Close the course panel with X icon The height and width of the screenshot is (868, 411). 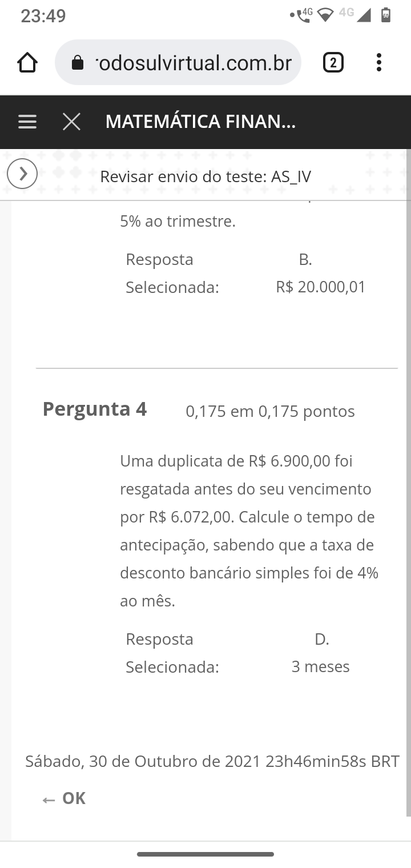pyautogui.click(x=71, y=122)
